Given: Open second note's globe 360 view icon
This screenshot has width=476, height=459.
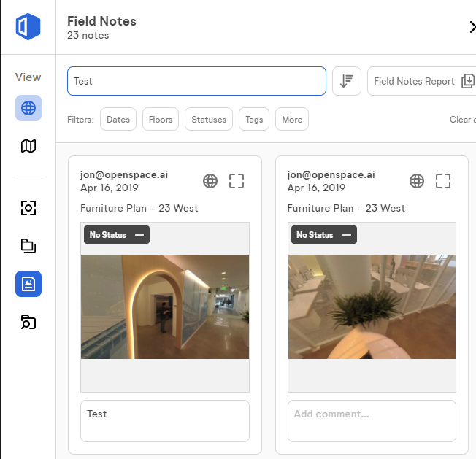Looking at the screenshot, I should pyautogui.click(x=417, y=181).
